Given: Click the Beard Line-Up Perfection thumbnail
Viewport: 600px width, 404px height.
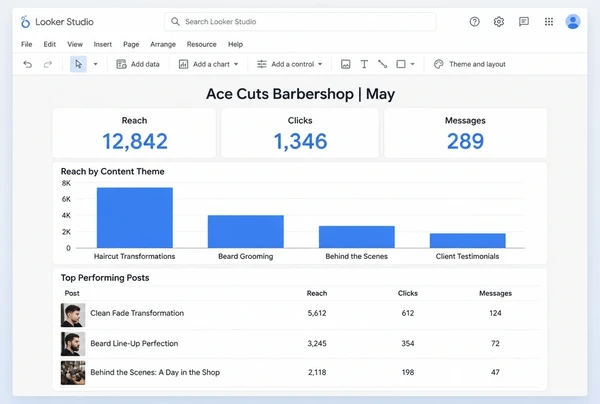Looking at the screenshot, I should pyautogui.click(x=73, y=344).
